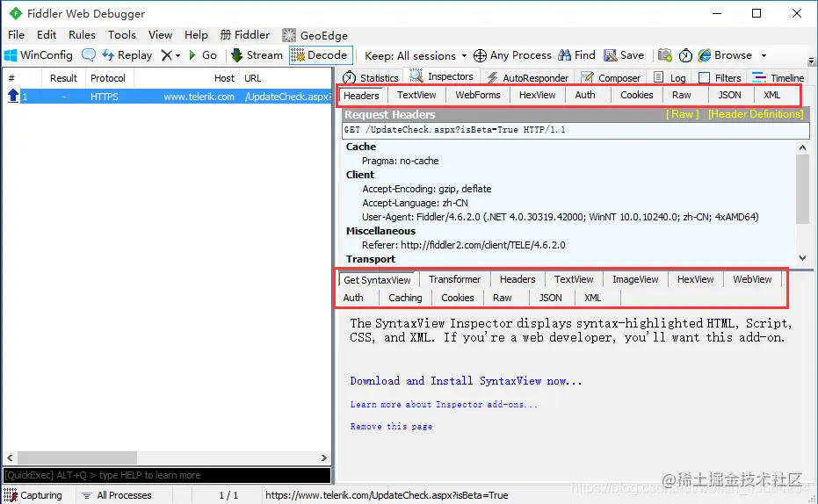The height and width of the screenshot is (504, 818).
Task: Click the Fiddler app logo icon
Action: point(16,13)
